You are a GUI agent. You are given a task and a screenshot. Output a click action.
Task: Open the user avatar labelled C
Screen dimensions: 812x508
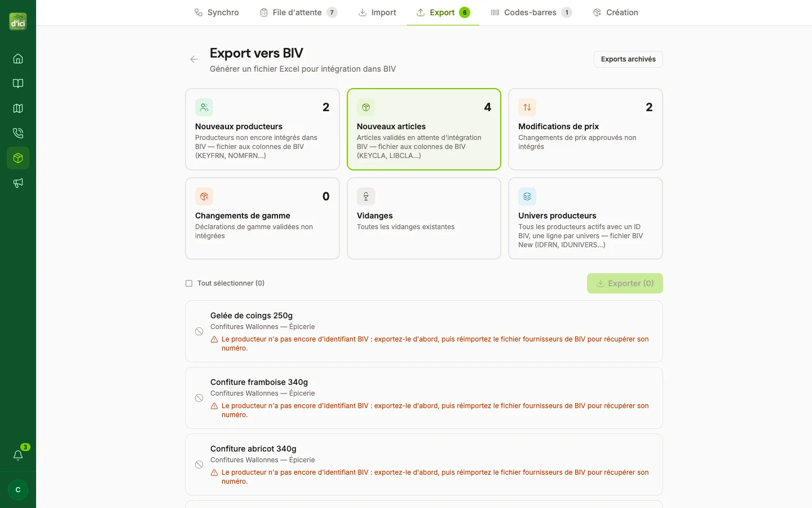click(18, 490)
